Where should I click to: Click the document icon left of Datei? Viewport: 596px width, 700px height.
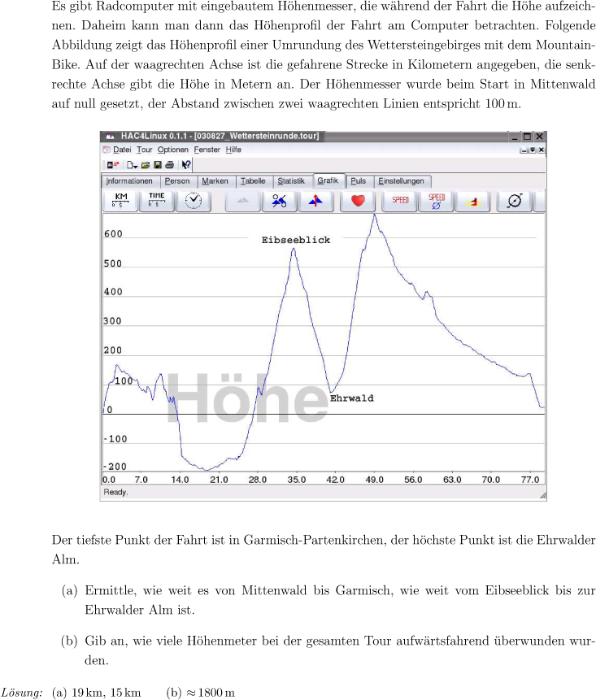pos(107,150)
